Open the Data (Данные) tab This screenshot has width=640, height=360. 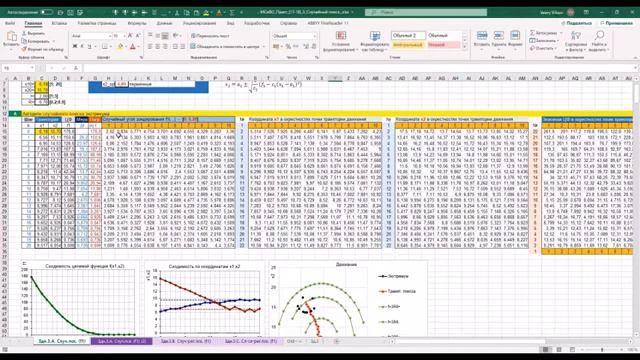pos(164,23)
